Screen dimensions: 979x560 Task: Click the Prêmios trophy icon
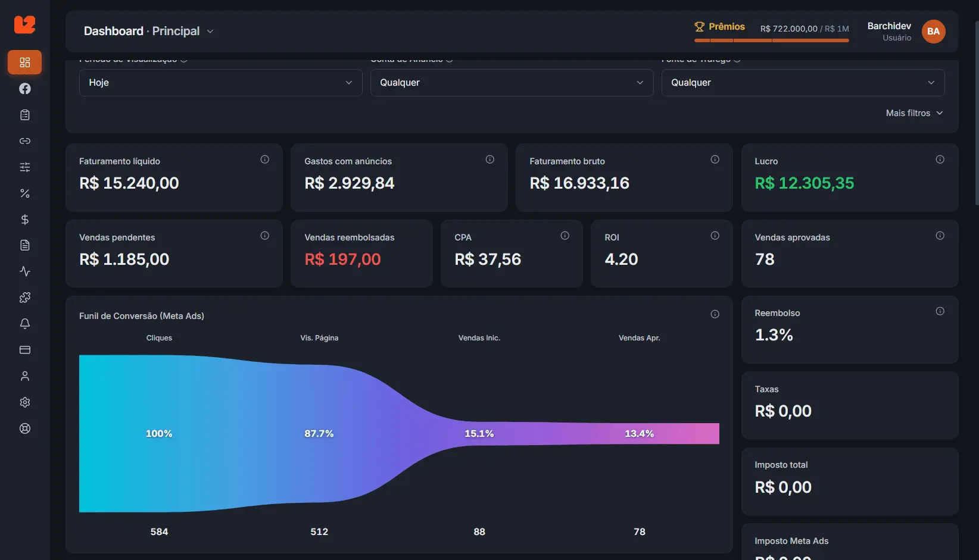click(699, 27)
